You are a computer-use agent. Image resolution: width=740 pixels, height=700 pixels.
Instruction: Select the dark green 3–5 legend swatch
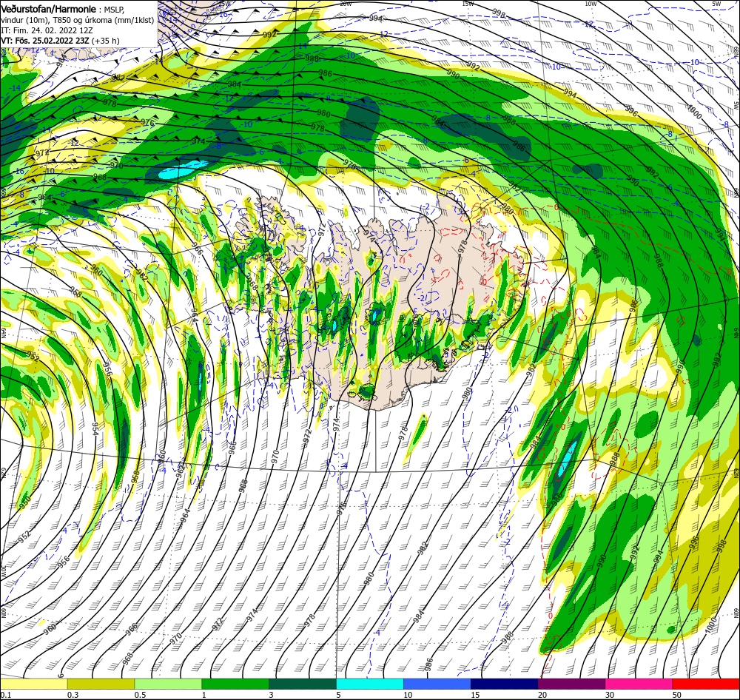303,684
